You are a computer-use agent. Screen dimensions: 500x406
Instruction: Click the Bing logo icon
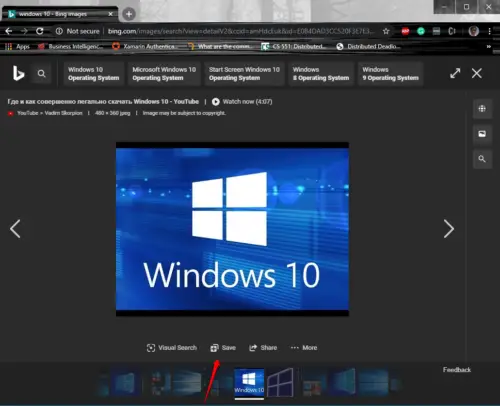18,73
